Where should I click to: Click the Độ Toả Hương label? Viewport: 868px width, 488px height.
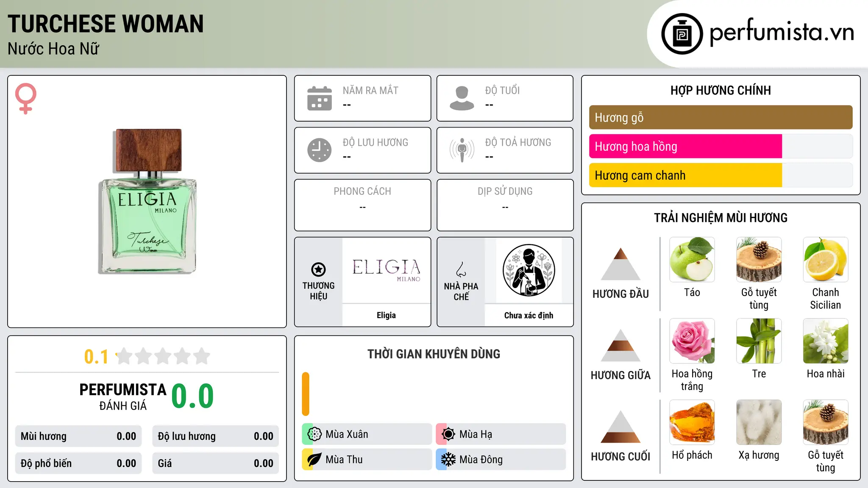[518, 142]
